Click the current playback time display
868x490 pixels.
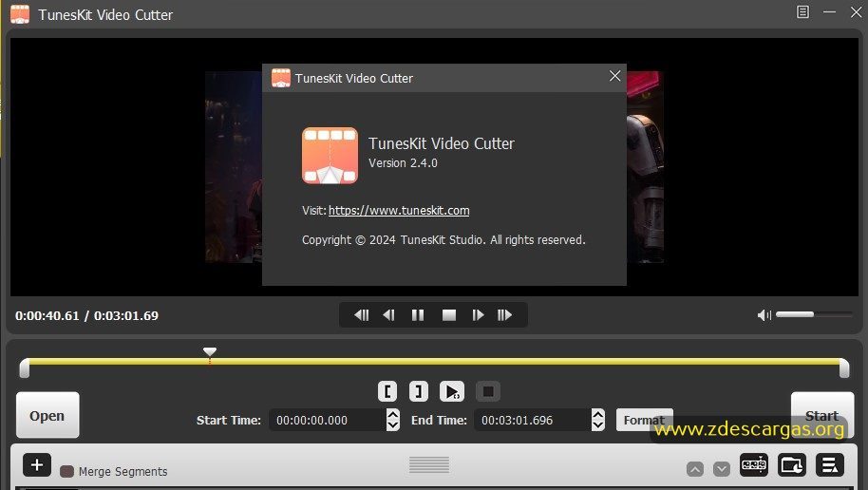coord(47,315)
